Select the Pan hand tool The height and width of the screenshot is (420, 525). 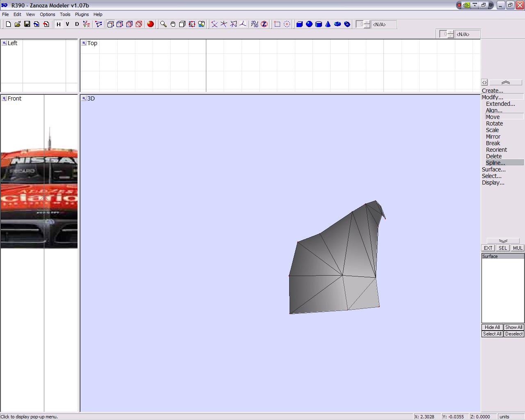click(x=173, y=24)
